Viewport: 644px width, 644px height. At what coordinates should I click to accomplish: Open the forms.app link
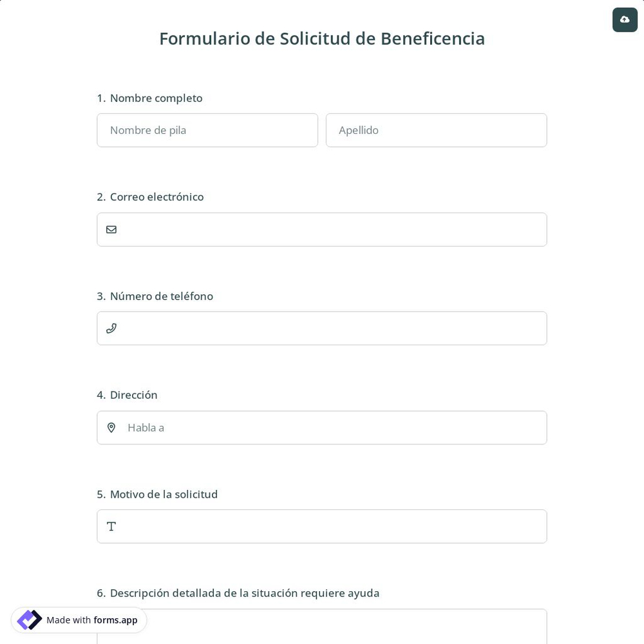tap(115, 620)
